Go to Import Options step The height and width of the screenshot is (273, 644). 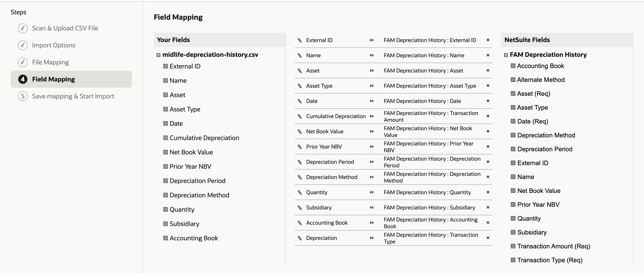coord(53,45)
